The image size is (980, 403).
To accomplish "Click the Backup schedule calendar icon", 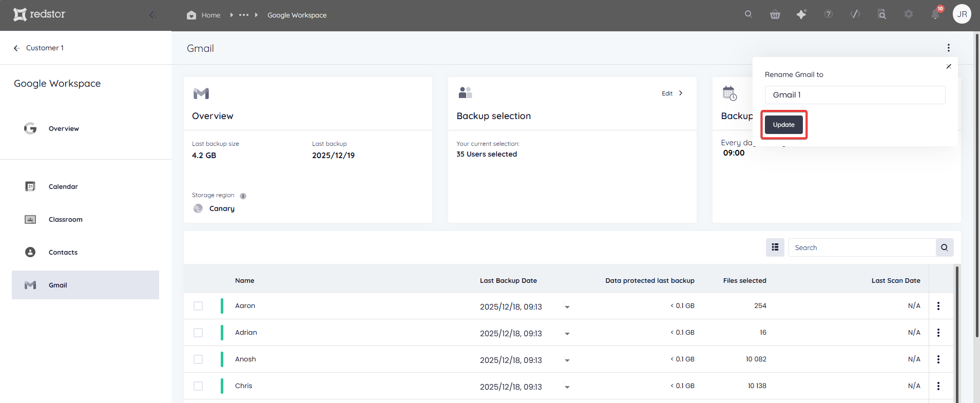I will coord(729,93).
